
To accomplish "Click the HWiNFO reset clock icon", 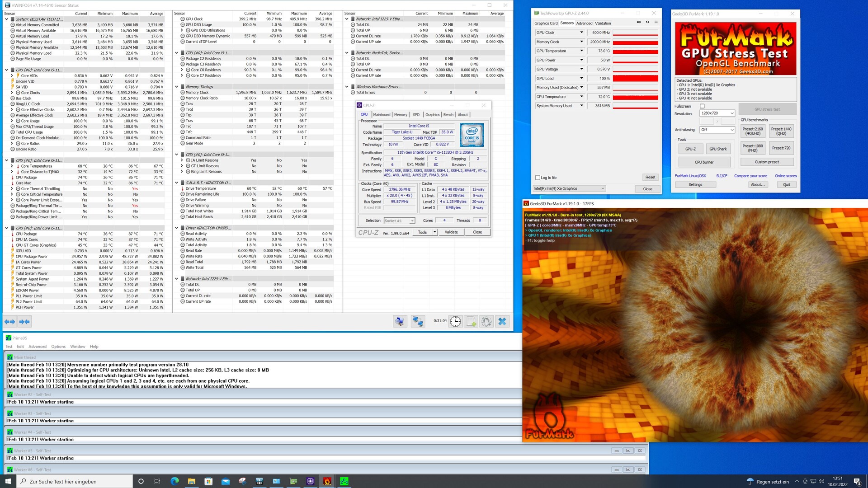I will [x=455, y=321].
